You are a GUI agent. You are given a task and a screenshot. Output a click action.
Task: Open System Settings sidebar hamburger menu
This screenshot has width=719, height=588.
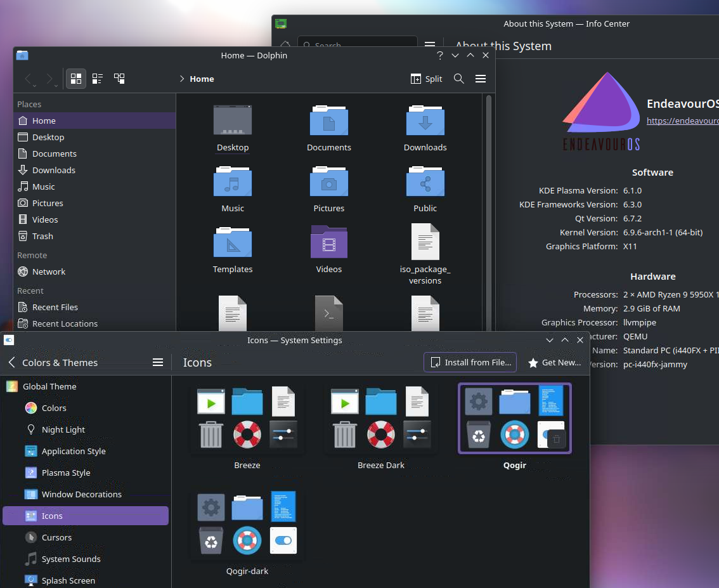[158, 362]
